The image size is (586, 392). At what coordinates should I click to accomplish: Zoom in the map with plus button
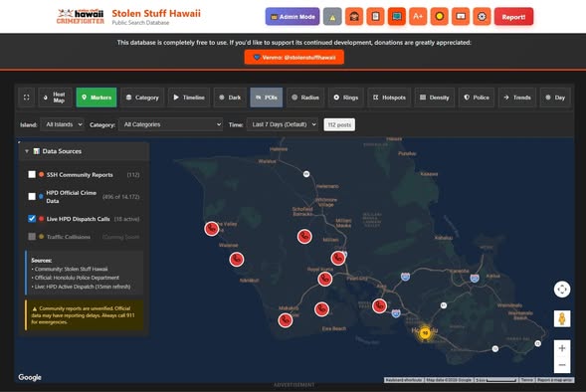[562, 348]
